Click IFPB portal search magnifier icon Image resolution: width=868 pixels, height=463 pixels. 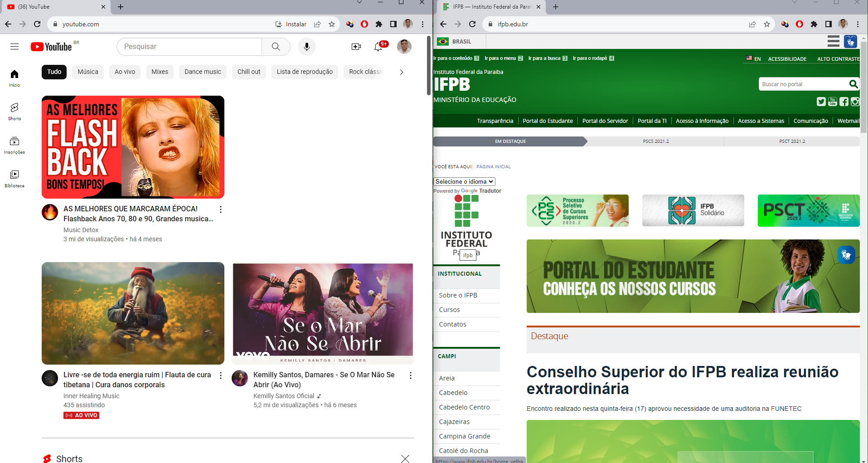853,84
